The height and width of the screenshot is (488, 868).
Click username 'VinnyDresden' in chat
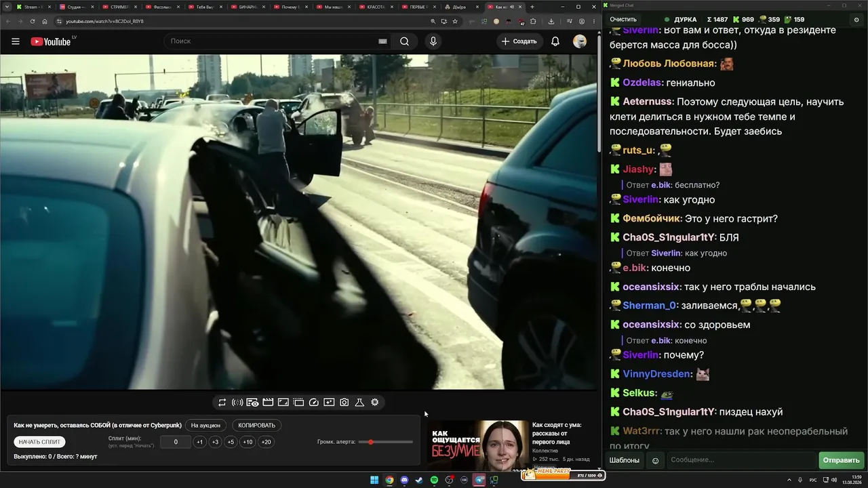tap(657, 374)
